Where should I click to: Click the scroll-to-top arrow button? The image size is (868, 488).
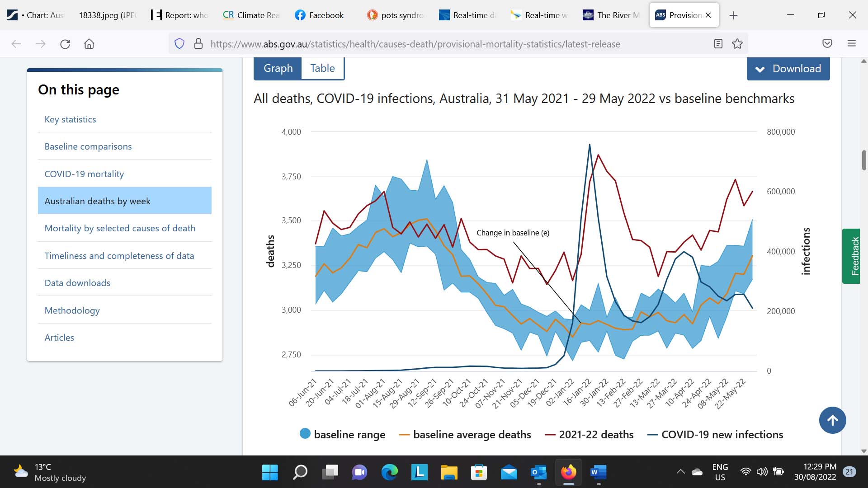[x=832, y=420]
